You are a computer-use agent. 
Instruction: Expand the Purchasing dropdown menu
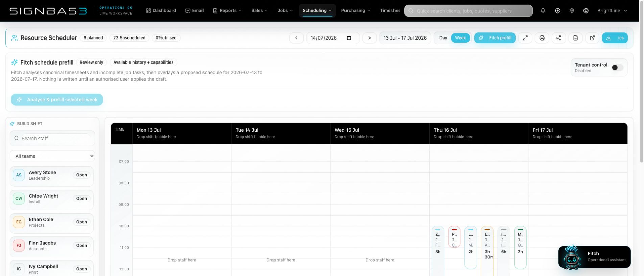[x=356, y=11]
